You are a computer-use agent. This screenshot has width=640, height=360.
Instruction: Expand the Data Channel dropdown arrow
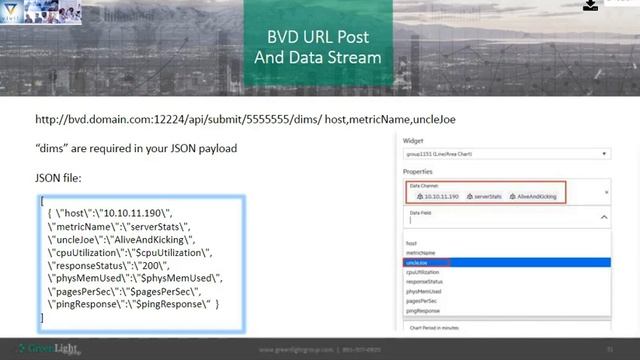(x=606, y=192)
